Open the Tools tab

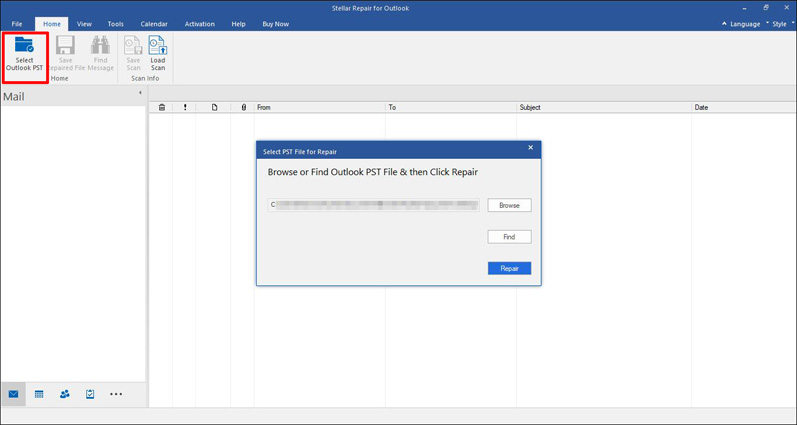(x=115, y=24)
